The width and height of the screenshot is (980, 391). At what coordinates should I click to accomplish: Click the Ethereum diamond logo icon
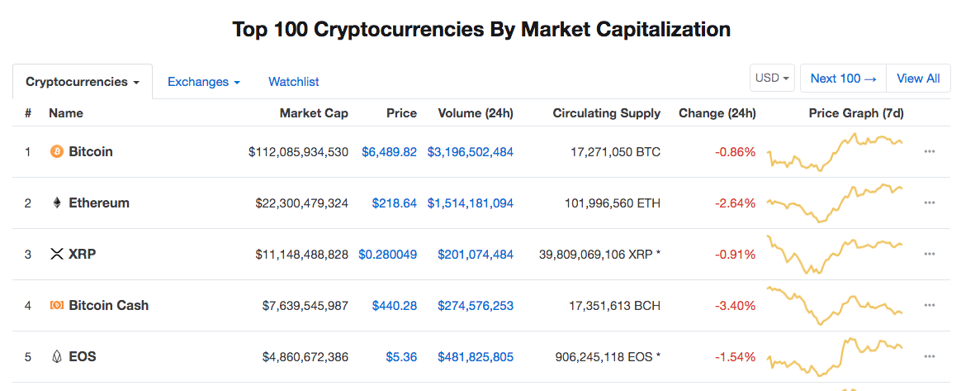coord(57,203)
